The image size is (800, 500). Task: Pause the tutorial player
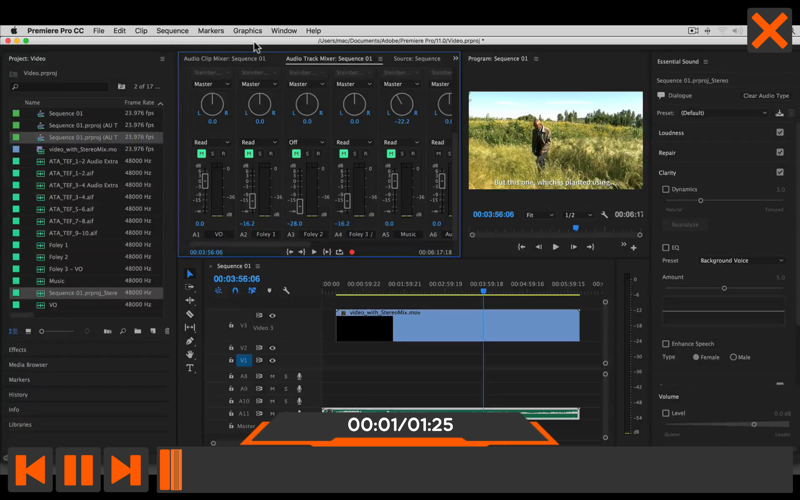(79, 469)
